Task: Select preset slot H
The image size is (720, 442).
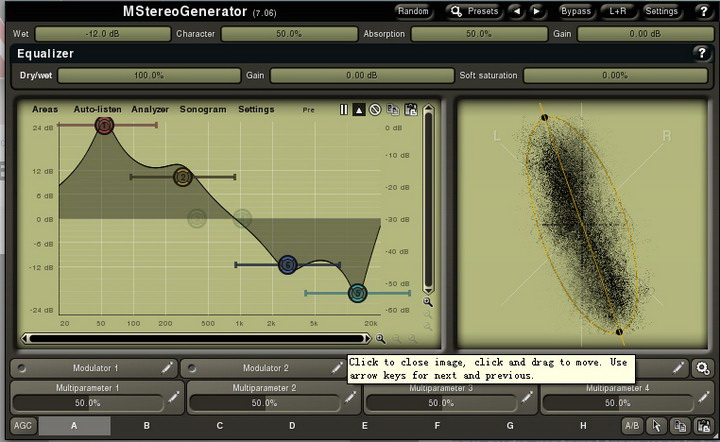Action: (583, 426)
